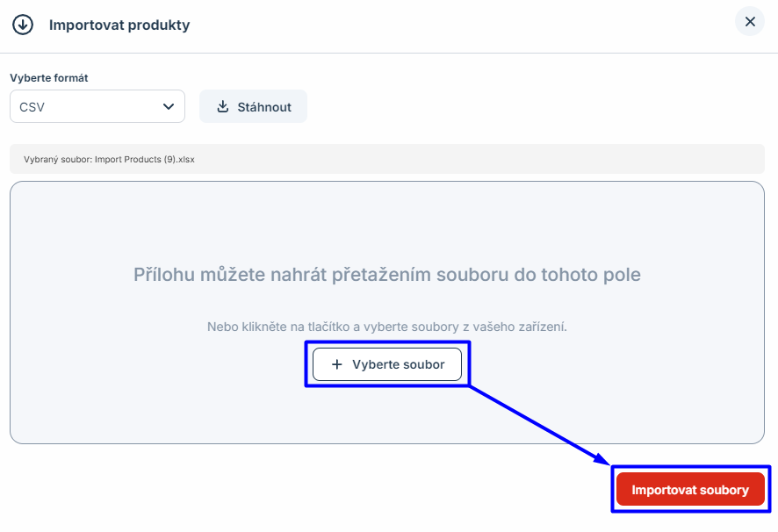
Task: Click the Vyberte formát field label
Action: pos(49,77)
